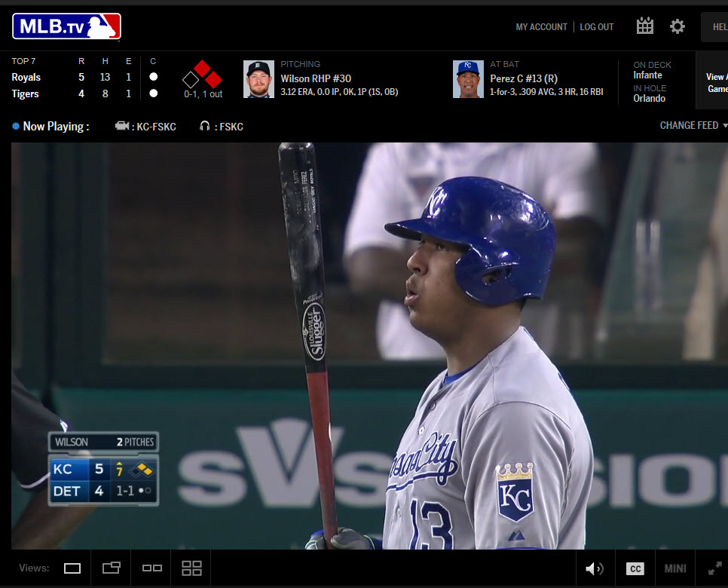This screenshot has height=588, width=728.
Task: Click Tigers condensed game circle indicator
Action: click(x=153, y=93)
